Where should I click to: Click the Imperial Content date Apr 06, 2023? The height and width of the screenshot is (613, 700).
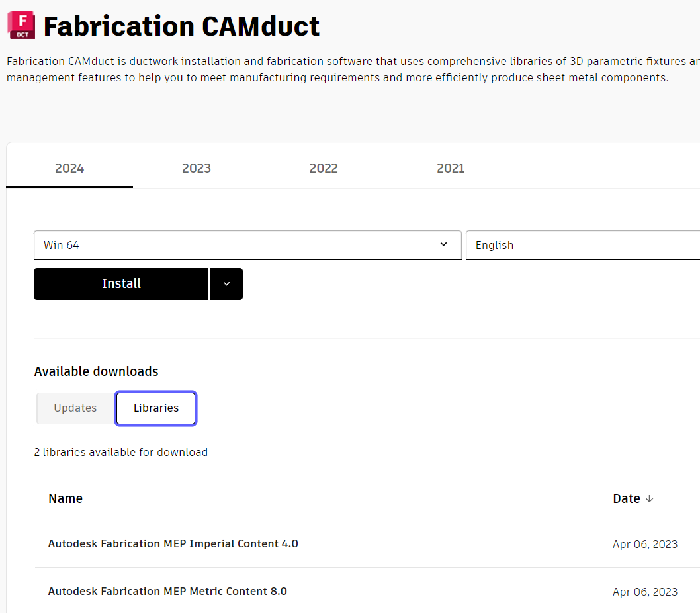[x=645, y=544]
